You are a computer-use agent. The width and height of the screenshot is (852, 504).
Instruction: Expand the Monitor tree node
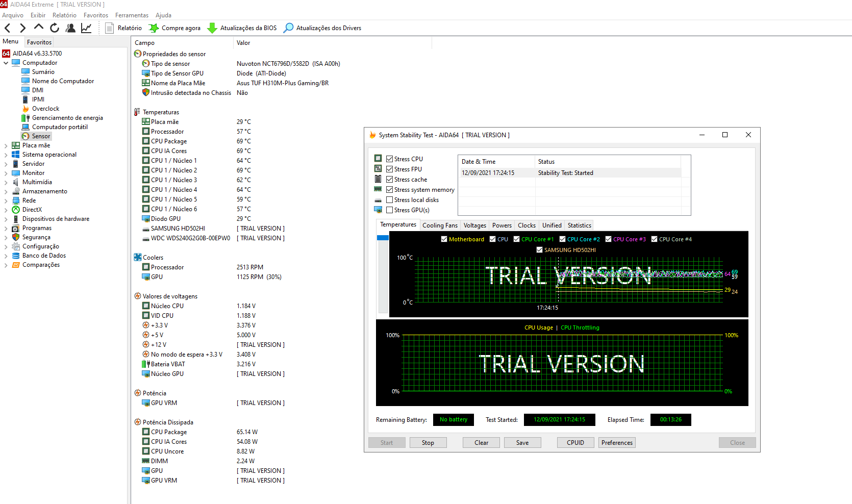[x=6, y=173]
